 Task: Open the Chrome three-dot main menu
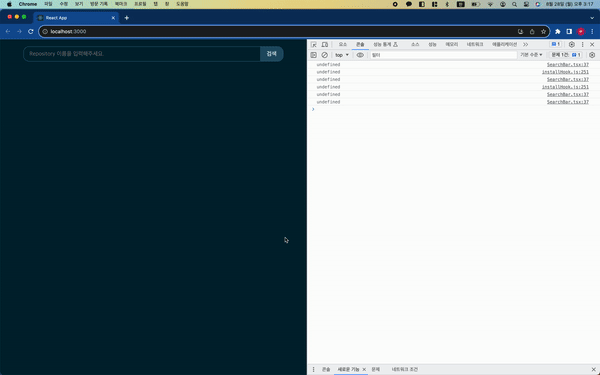click(592, 31)
